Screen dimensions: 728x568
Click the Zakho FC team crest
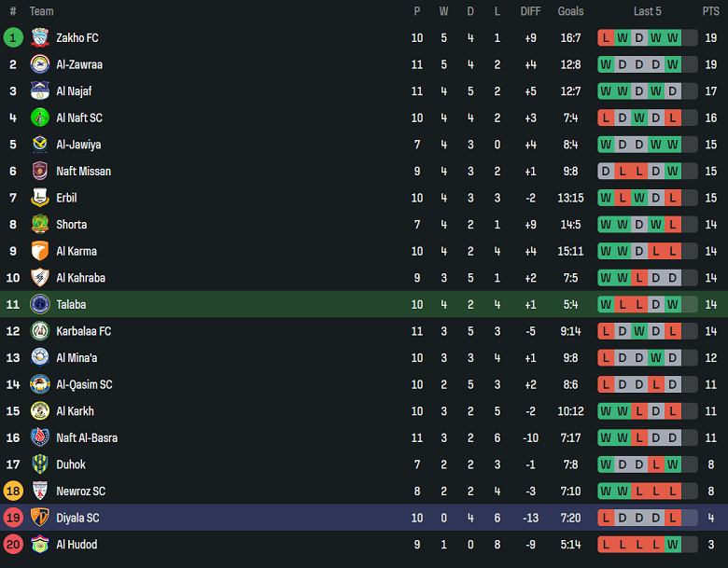(39, 38)
